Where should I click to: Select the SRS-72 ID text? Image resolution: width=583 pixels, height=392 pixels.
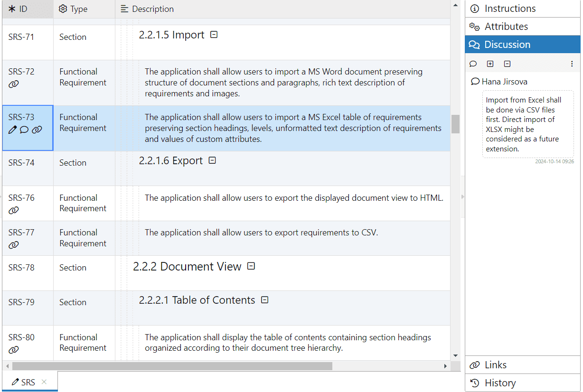[21, 72]
